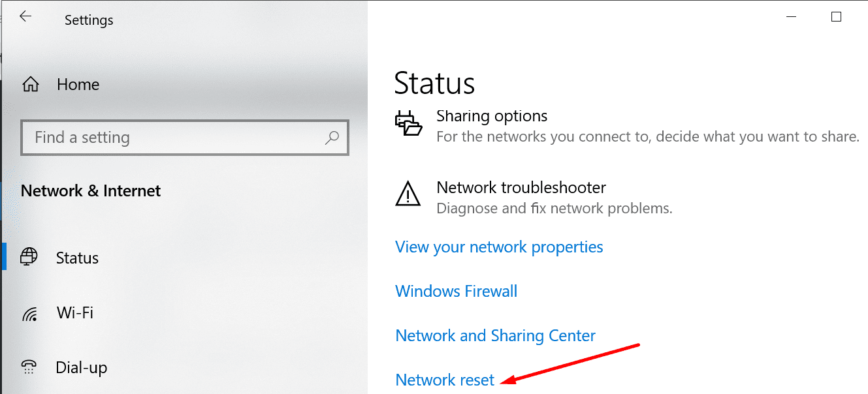Click the Sharing options entry
Viewport: 868px width, 394px height.
[x=491, y=115]
